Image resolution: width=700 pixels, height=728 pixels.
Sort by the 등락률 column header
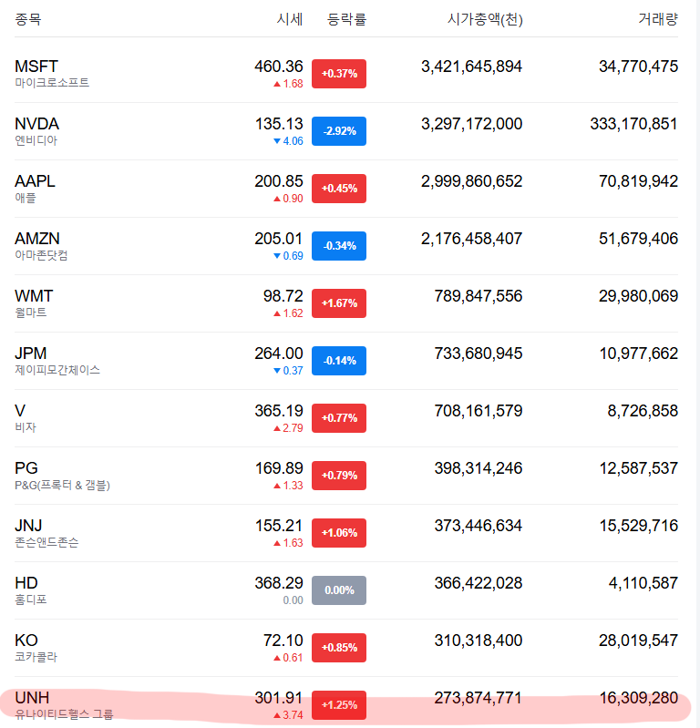pos(346,19)
